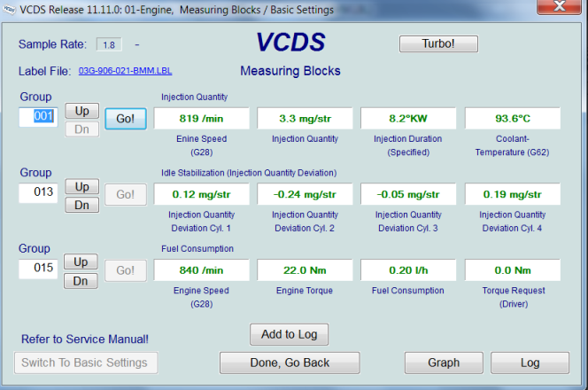The height and width of the screenshot is (390, 588).
Task: Click disabled Dn button for Group 001
Action: coord(82,129)
